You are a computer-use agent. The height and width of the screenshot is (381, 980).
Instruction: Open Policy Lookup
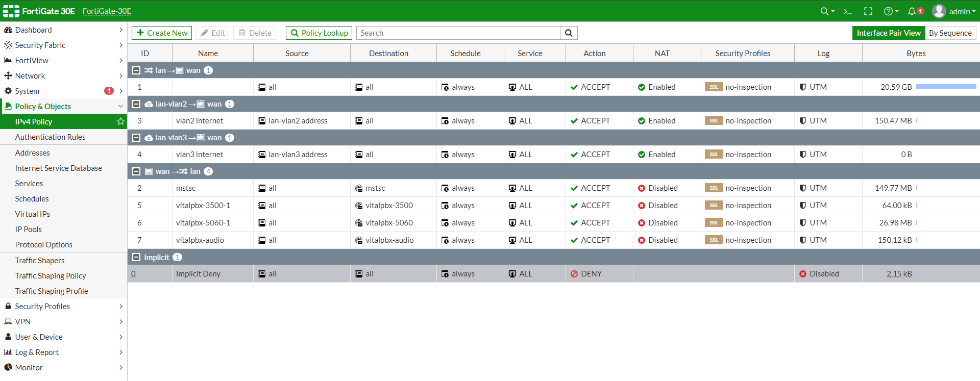pos(319,33)
